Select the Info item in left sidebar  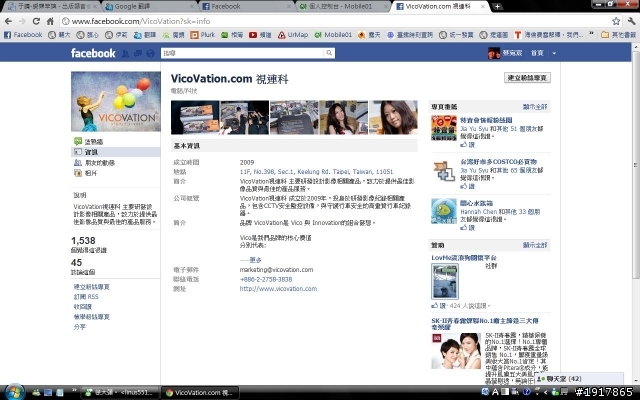(x=116, y=152)
